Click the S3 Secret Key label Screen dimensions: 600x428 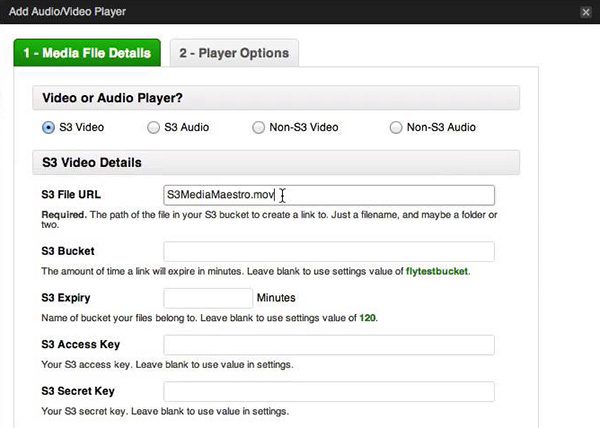coord(78,391)
